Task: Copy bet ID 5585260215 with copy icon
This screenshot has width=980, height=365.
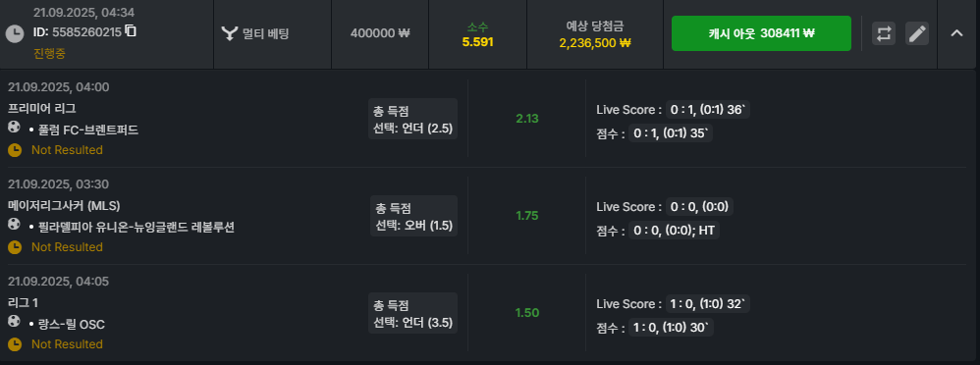Action: coord(131,30)
